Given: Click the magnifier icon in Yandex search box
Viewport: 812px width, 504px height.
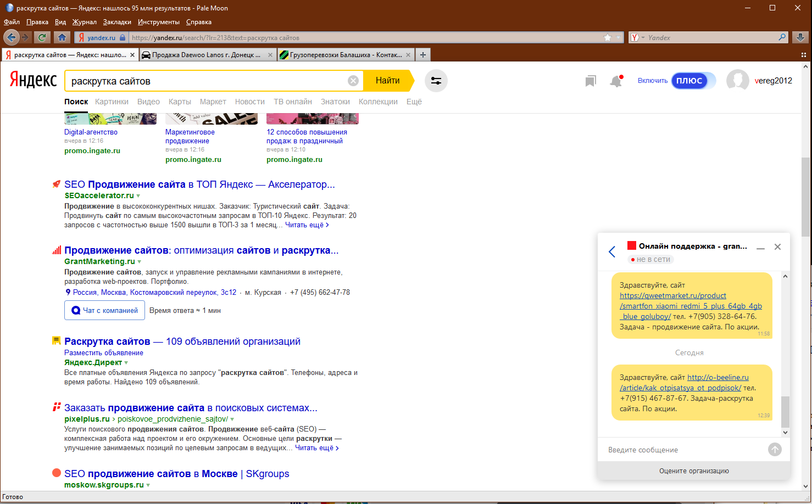Looking at the screenshot, I should [x=782, y=37].
